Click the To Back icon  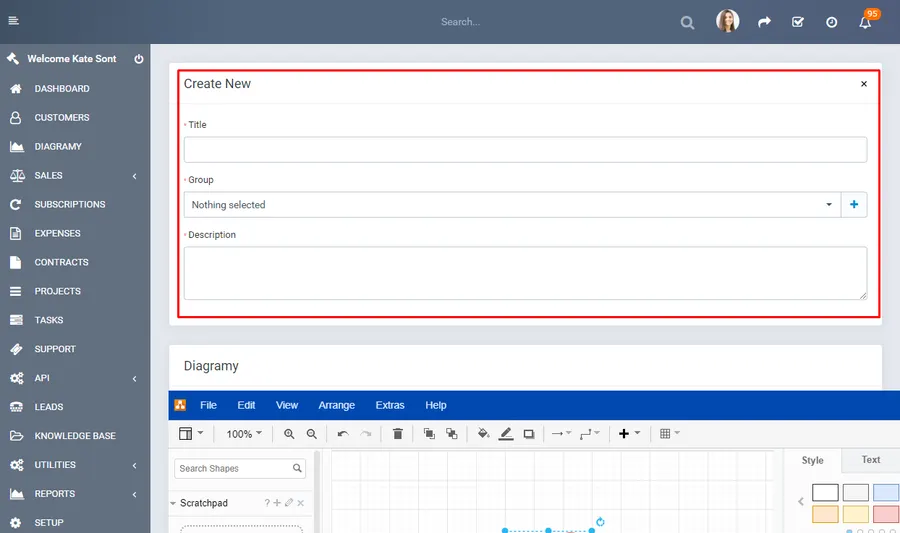point(452,434)
